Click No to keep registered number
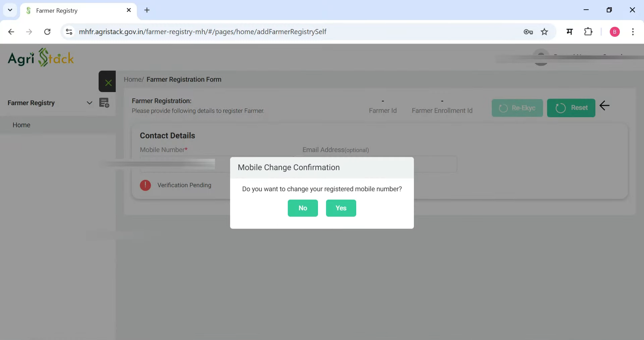This screenshot has height=340, width=644. click(303, 208)
